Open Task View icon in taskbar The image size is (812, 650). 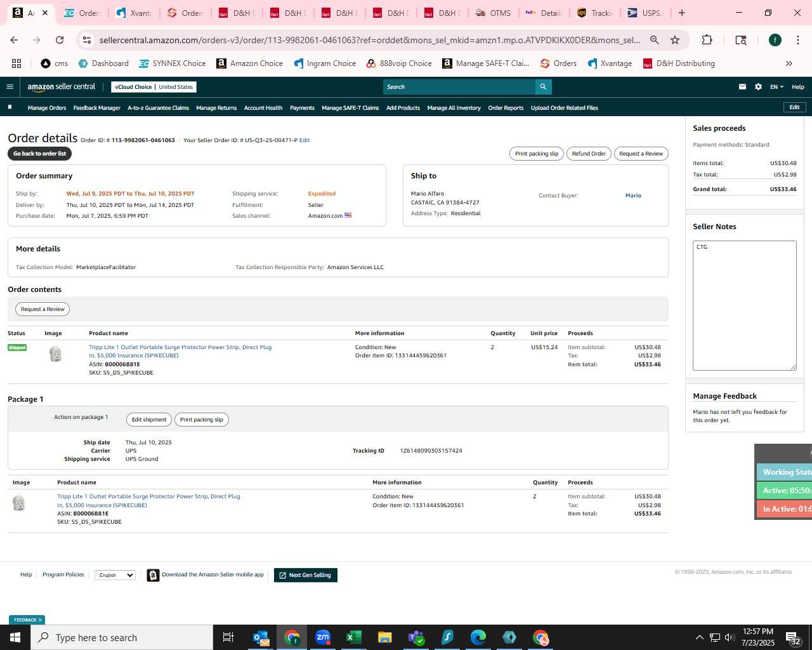(x=228, y=637)
